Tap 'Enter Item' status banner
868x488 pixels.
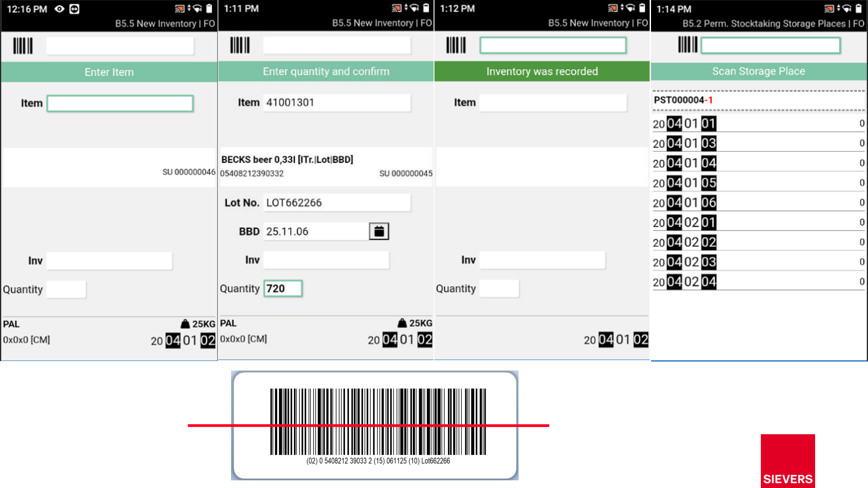pyautogui.click(x=109, y=72)
